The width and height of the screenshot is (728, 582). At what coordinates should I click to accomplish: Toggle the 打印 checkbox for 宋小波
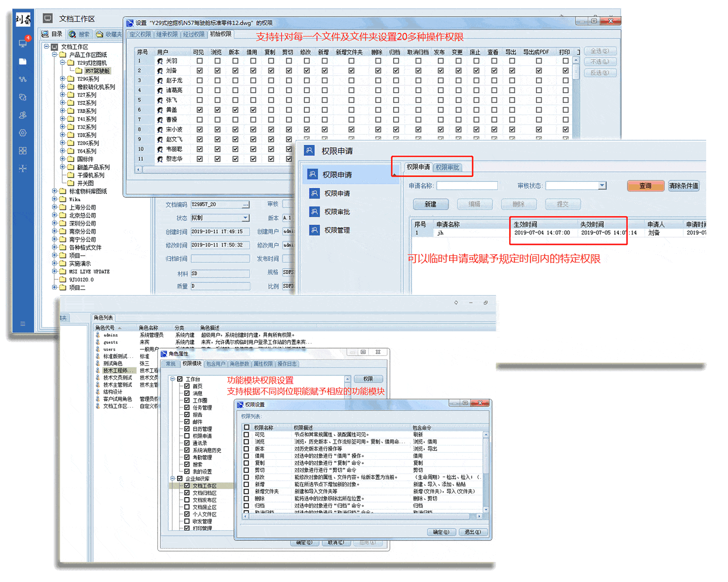tap(565, 129)
